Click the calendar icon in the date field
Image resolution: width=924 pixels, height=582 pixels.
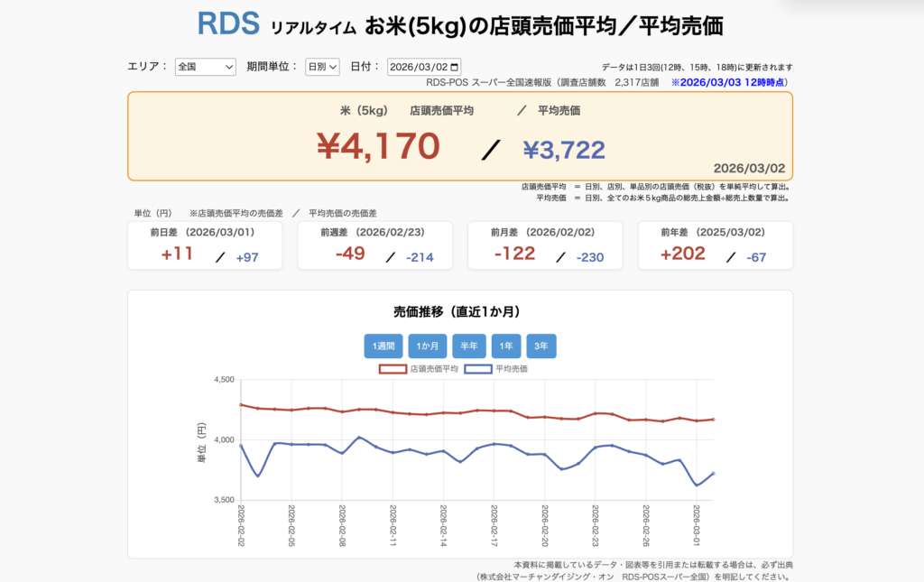click(454, 67)
